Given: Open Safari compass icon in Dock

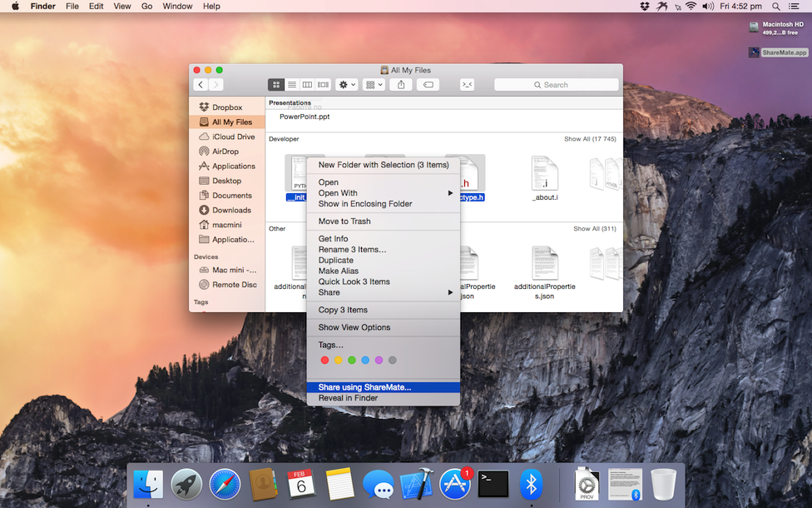Looking at the screenshot, I should tap(225, 485).
